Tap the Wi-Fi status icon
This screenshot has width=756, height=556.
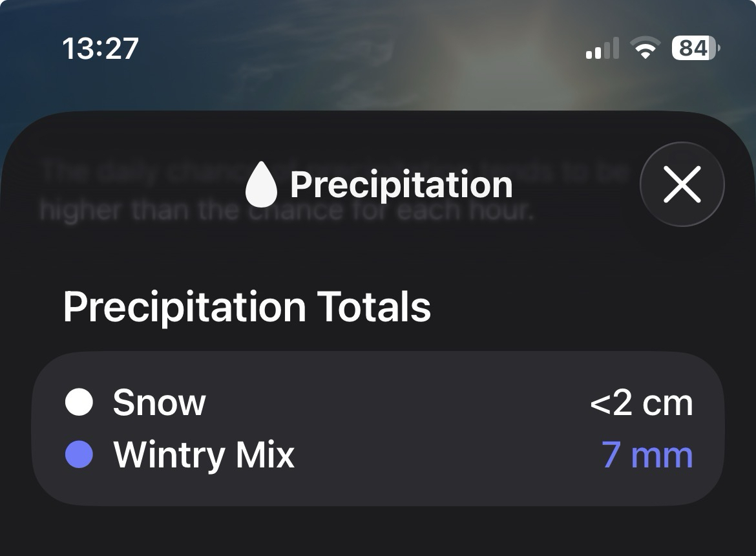(x=644, y=48)
